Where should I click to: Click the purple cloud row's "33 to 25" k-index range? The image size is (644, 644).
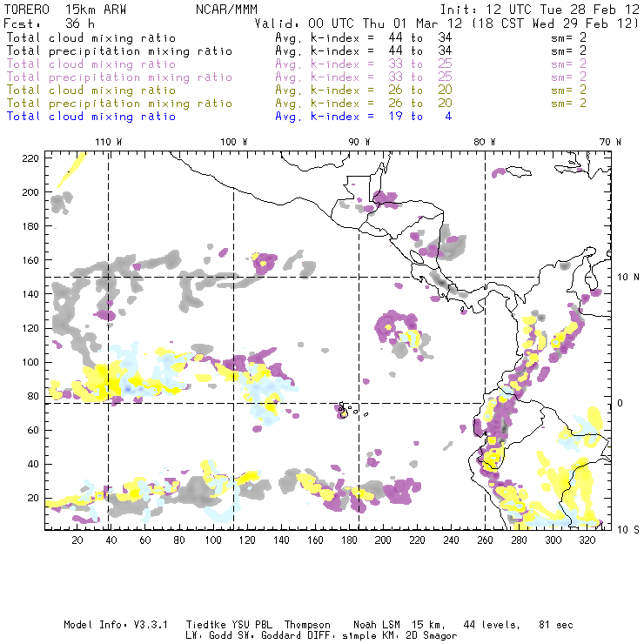click(x=420, y=64)
